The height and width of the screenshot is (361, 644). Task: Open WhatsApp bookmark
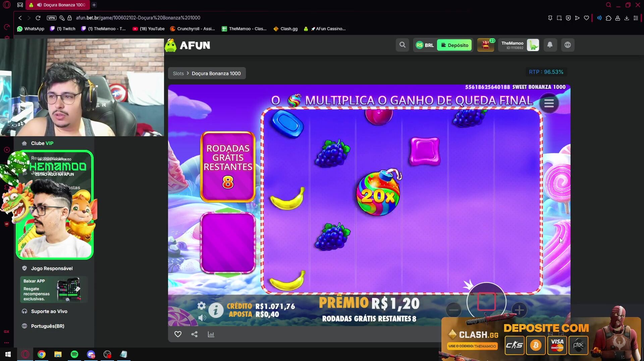coord(31,29)
